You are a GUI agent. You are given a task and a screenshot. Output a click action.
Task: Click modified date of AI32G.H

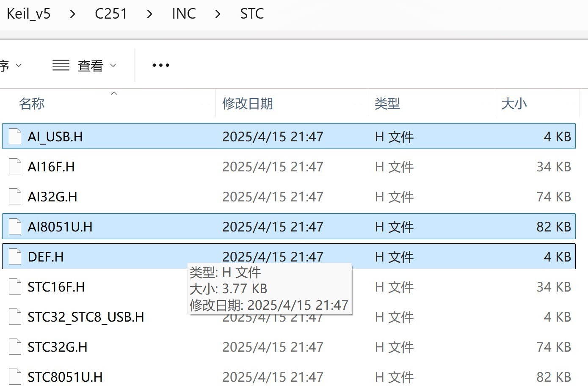pyautogui.click(x=273, y=197)
